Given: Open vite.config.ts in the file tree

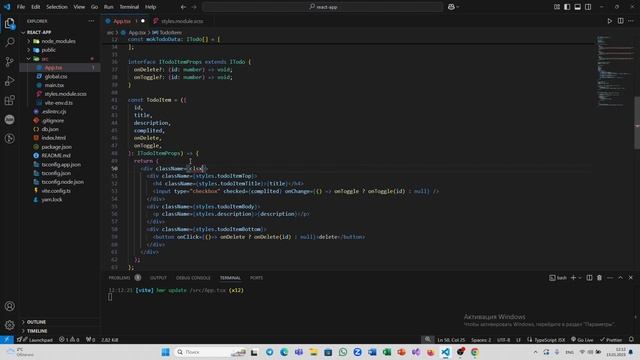Looking at the screenshot, I should [56, 191].
